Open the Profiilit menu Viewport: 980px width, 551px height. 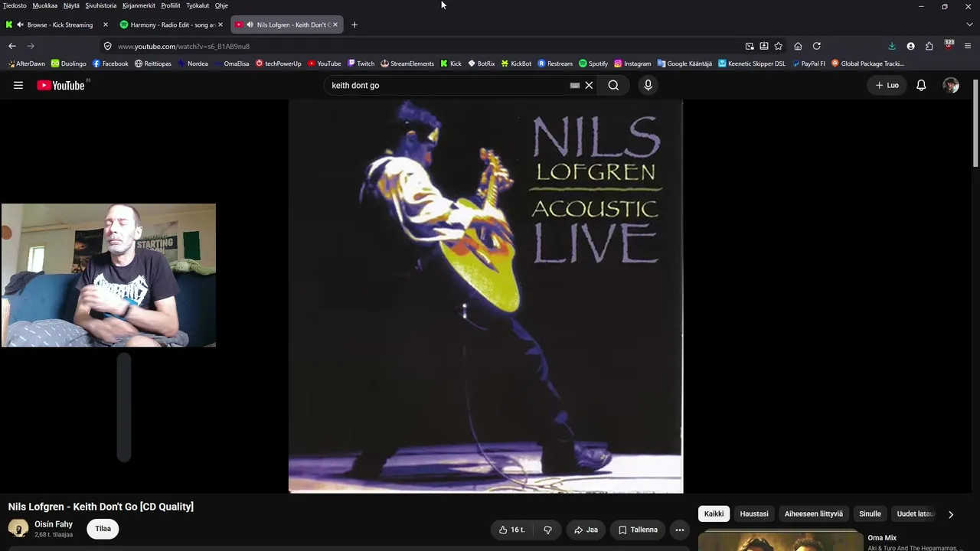coord(171,5)
